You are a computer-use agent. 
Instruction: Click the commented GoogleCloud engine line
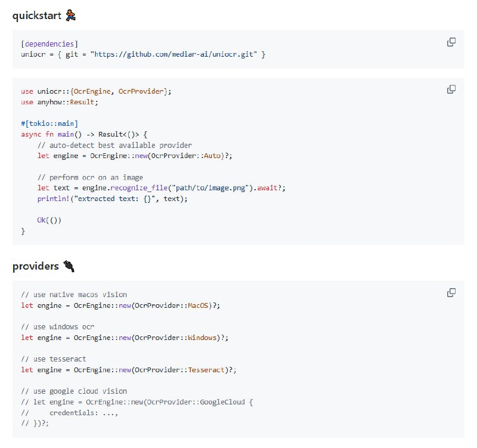click(137, 402)
